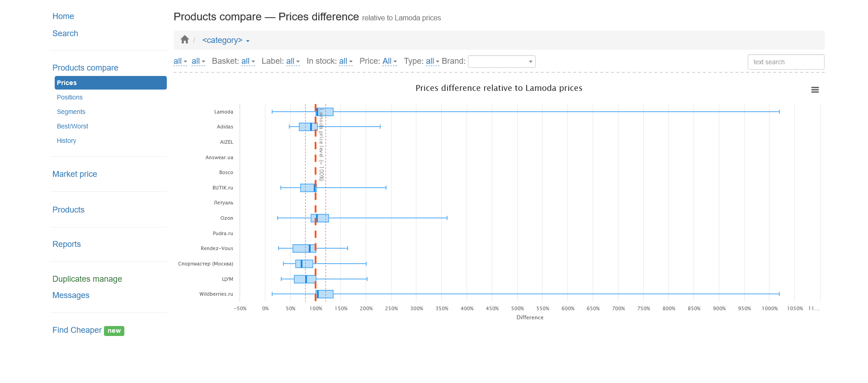Open Products compare section
Image resolution: width=868 pixels, height=383 pixels.
tap(85, 68)
